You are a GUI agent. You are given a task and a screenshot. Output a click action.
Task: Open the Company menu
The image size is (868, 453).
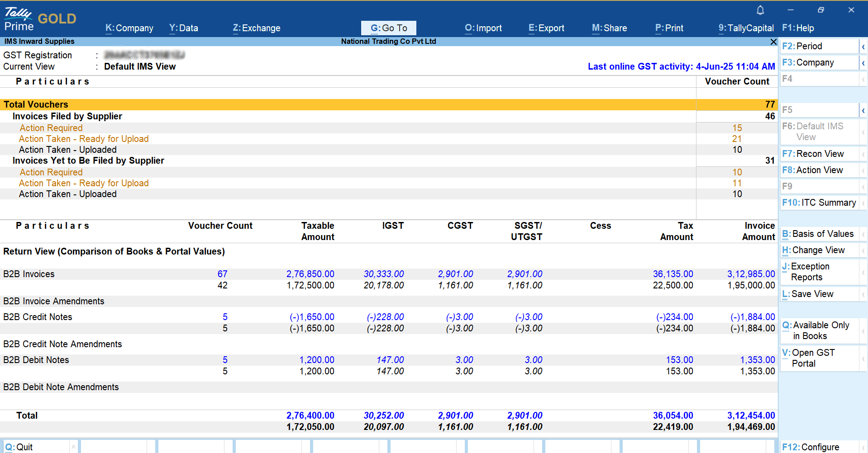click(x=129, y=28)
